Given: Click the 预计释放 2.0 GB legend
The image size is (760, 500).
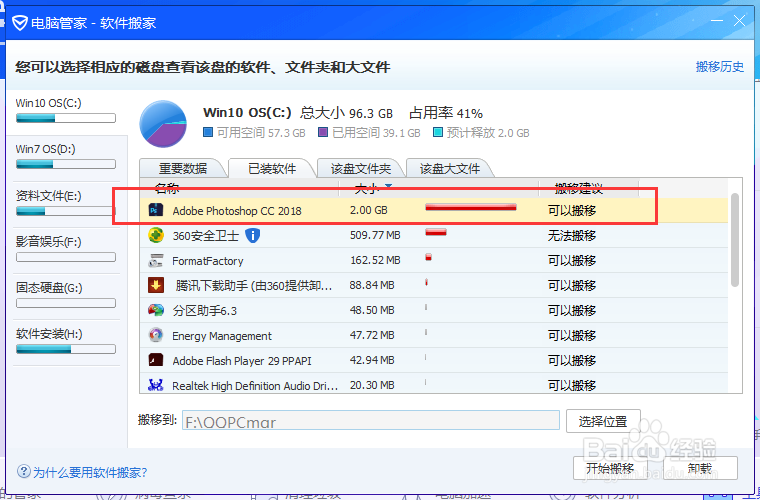Looking at the screenshot, I should [x=481, y=133].
